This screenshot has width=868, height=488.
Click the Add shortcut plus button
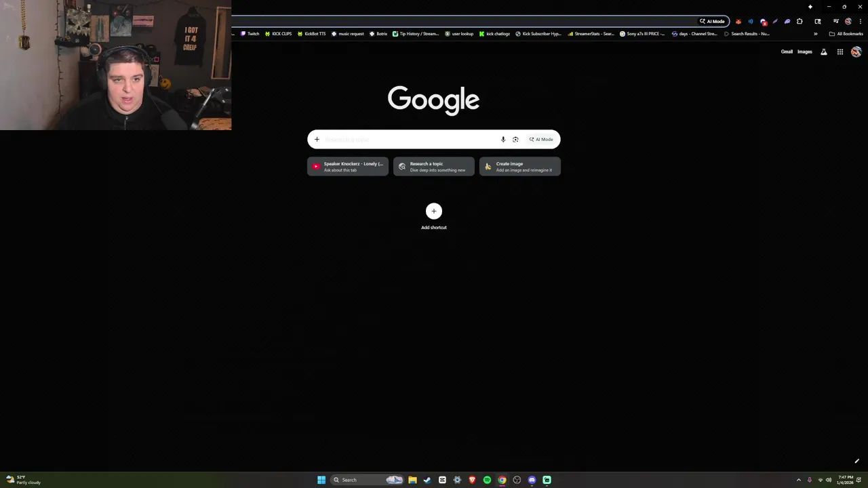click(434, 211)
